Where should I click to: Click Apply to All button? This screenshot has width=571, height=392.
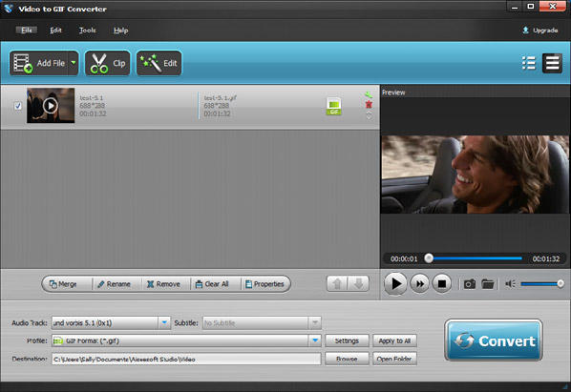394,340
